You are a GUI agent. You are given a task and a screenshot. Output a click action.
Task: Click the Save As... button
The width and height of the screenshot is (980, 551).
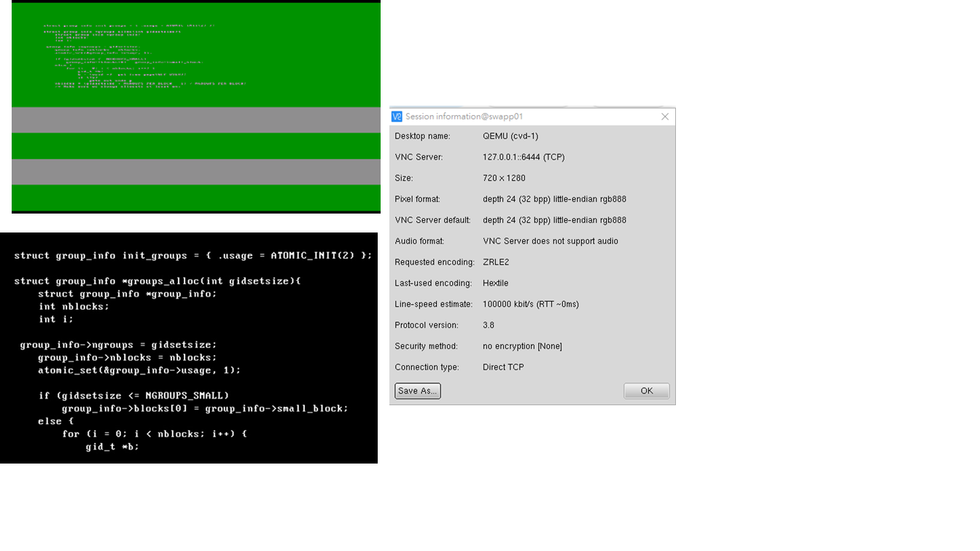pos(418,391)
